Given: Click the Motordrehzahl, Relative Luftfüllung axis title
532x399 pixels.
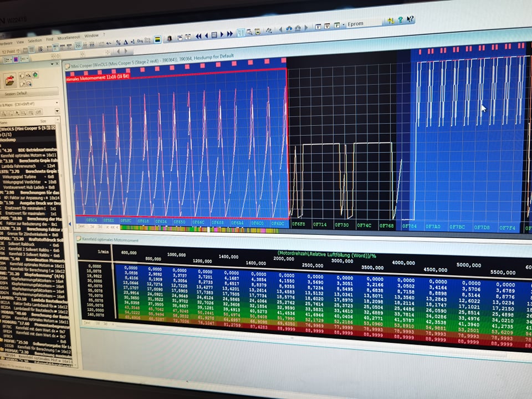Looking at the screenshot, I should pyautogui.click(x=327, y=254).
